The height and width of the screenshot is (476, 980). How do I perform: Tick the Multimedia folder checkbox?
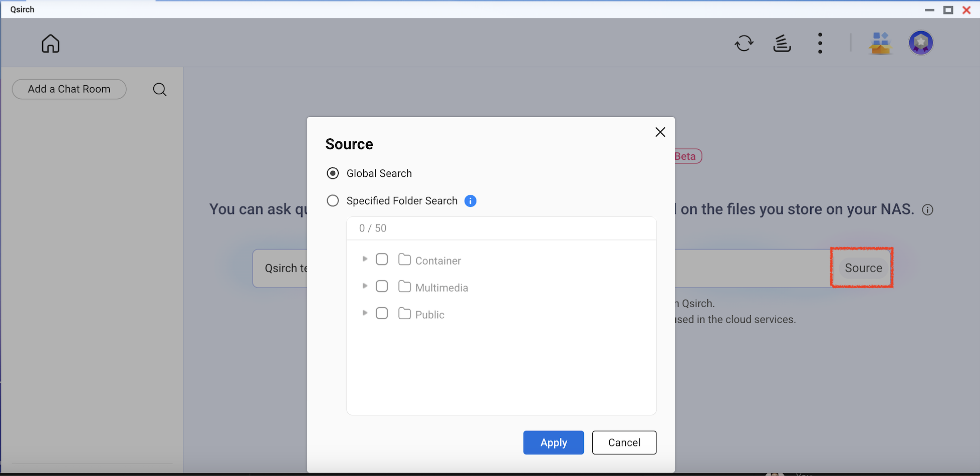pos(382,287)
